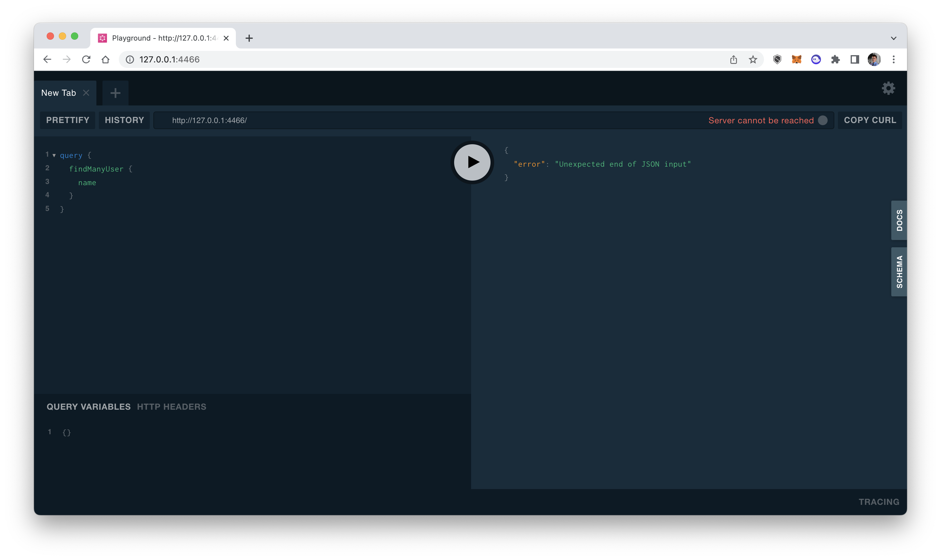Toggle the bookmark star in the address bar
Image resolution: width=941 pixels, height=560 pixels.
tap(753, 59)
